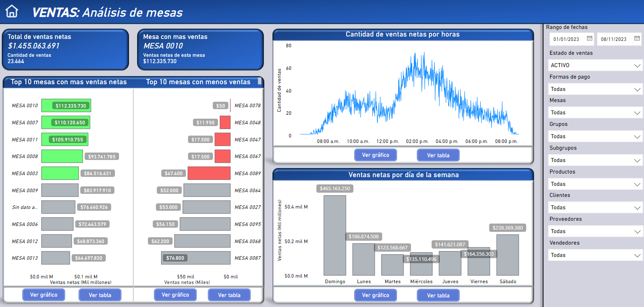The width and height of the screenshot is (644, 307).
Task: Open the Clientes filter dropdown
Action: pos(595,207)
